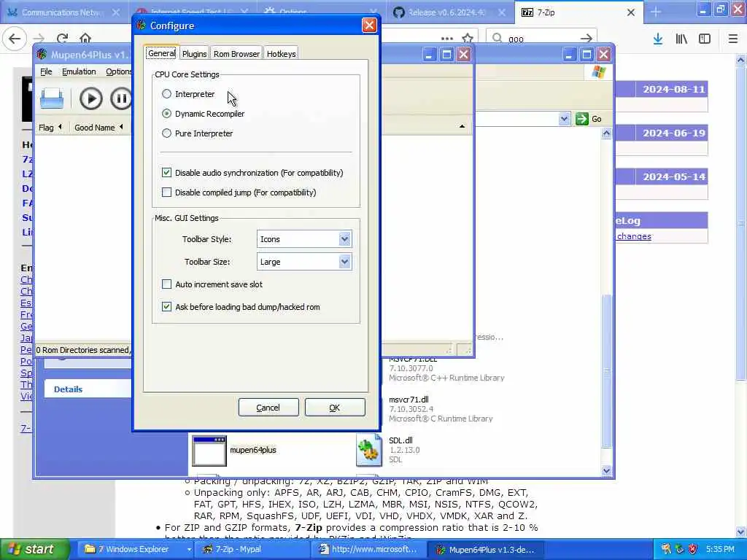
Task: Select the SDL.dll file icon
Action: coord(368,450)
